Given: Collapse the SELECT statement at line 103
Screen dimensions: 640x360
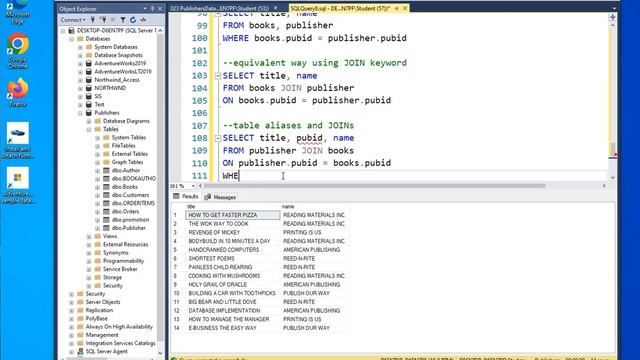Looking at the screenshot, I should pyautogui.click(x=218, y=76).
